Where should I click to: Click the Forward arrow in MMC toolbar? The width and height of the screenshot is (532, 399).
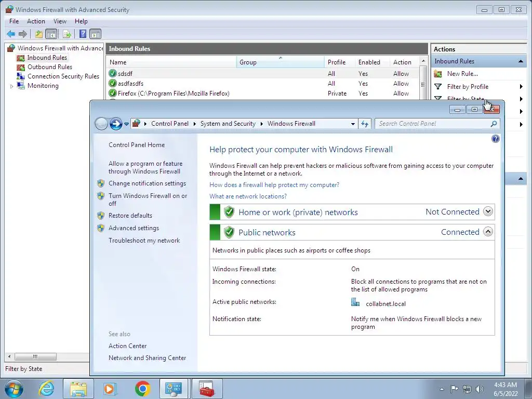23,34
